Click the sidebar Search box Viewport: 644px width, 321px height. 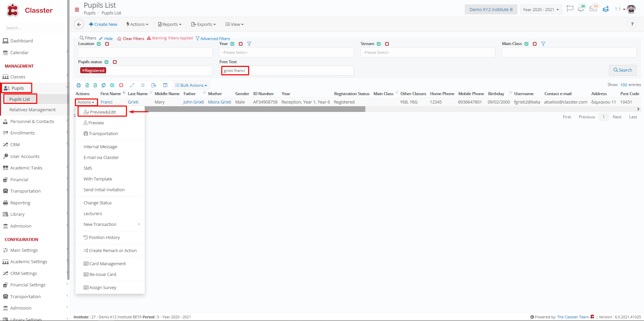34,28
